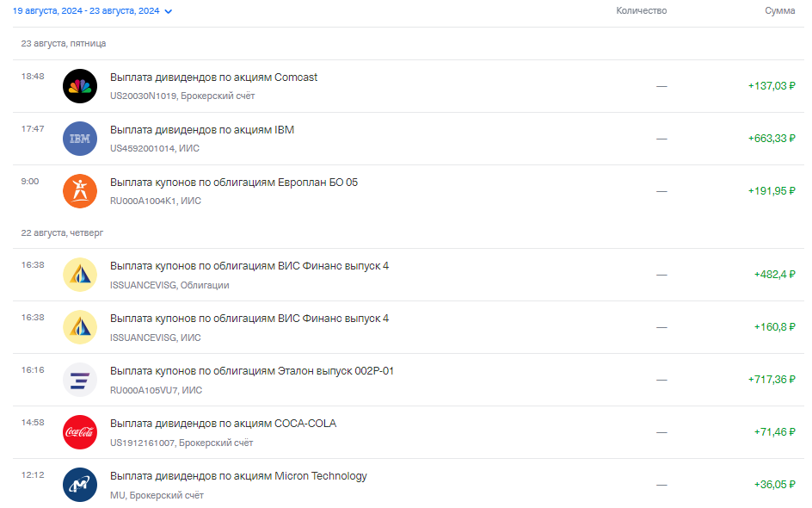Click the amount +160,8 ₽

[x=775, y=327]
